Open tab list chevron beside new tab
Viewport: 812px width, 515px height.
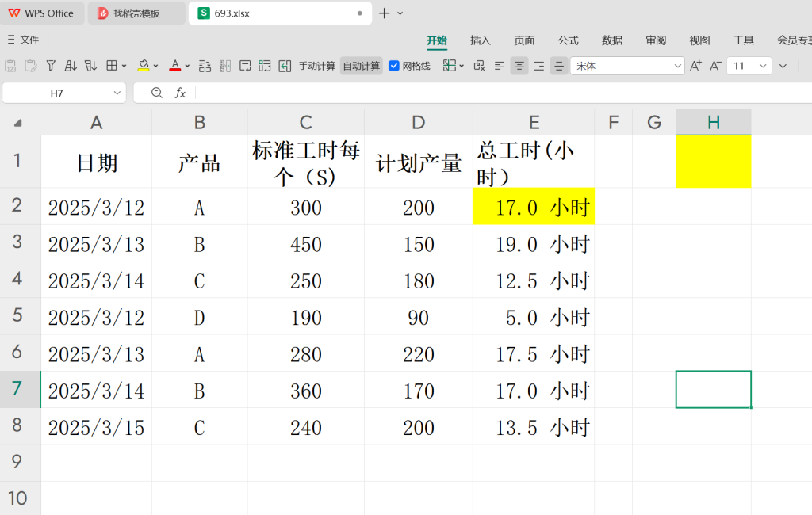tap(400, 13)
